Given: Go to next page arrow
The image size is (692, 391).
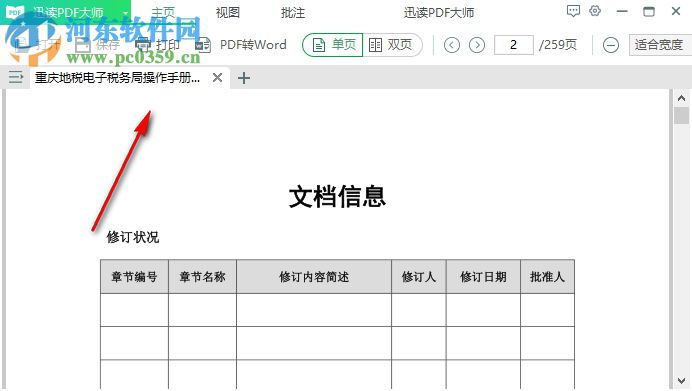Looking at the screenshot, I should (477, 45).
